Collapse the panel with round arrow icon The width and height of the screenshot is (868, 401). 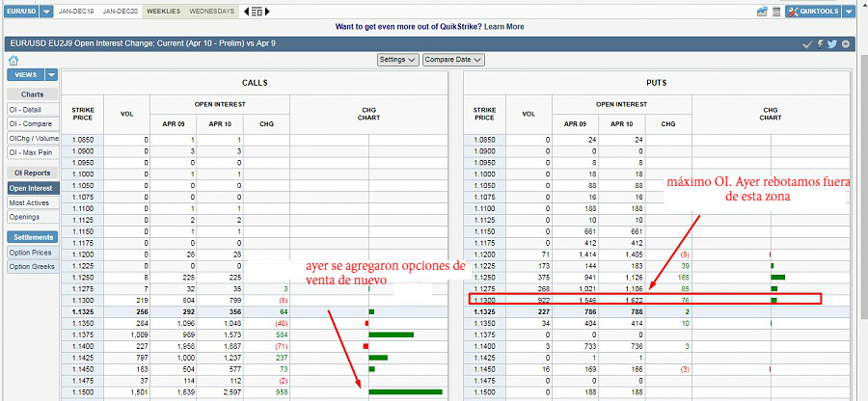846,44
